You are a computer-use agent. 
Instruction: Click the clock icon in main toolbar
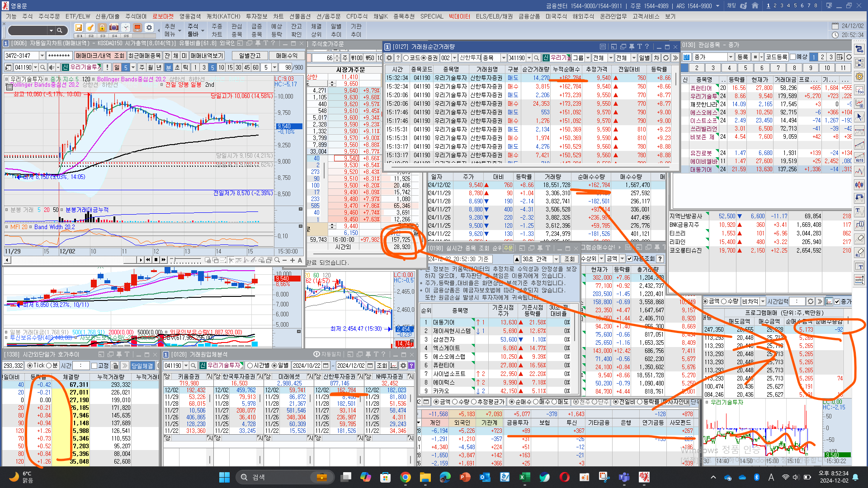pos(126,28)
